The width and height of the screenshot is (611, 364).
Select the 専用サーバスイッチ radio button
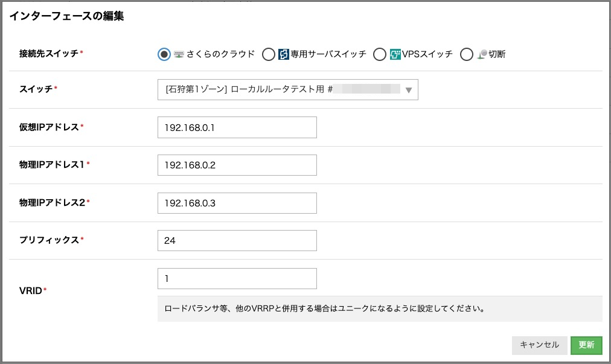click(267, 54)
